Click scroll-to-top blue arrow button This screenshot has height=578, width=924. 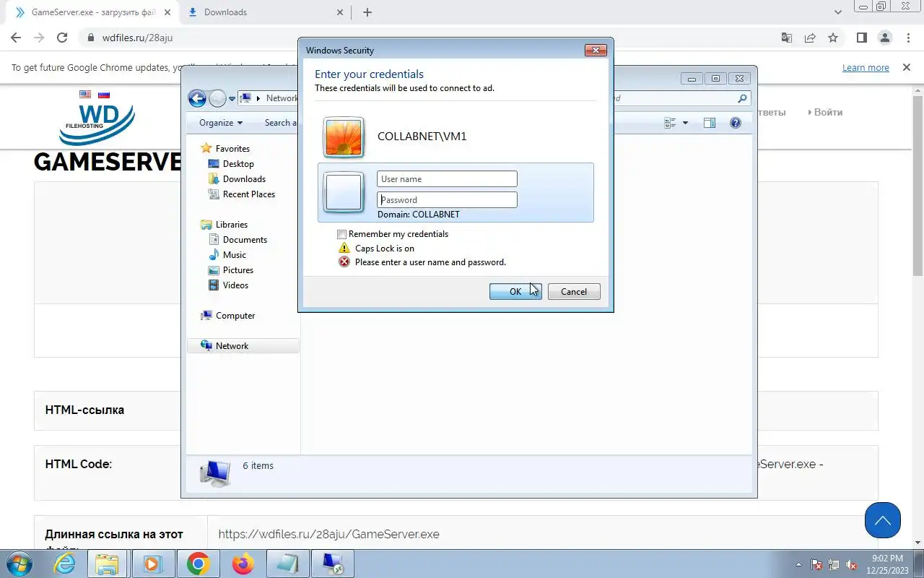[x=882, y=520]
